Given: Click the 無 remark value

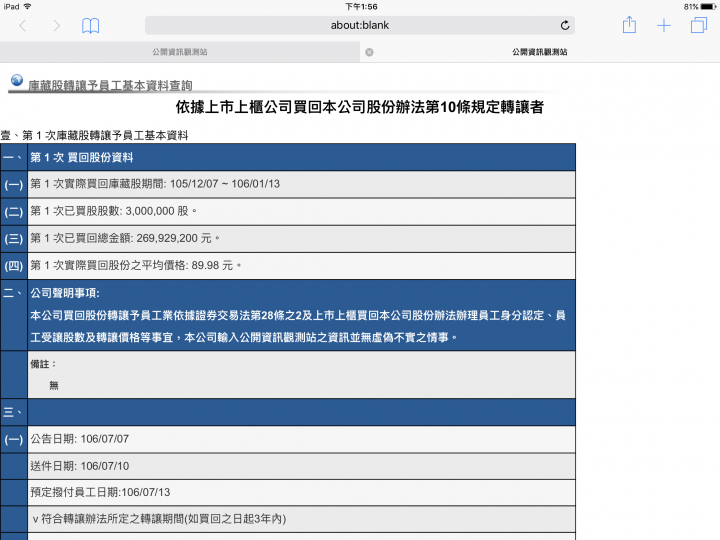Looking at the screenshot, I should (x=54, y=385).
